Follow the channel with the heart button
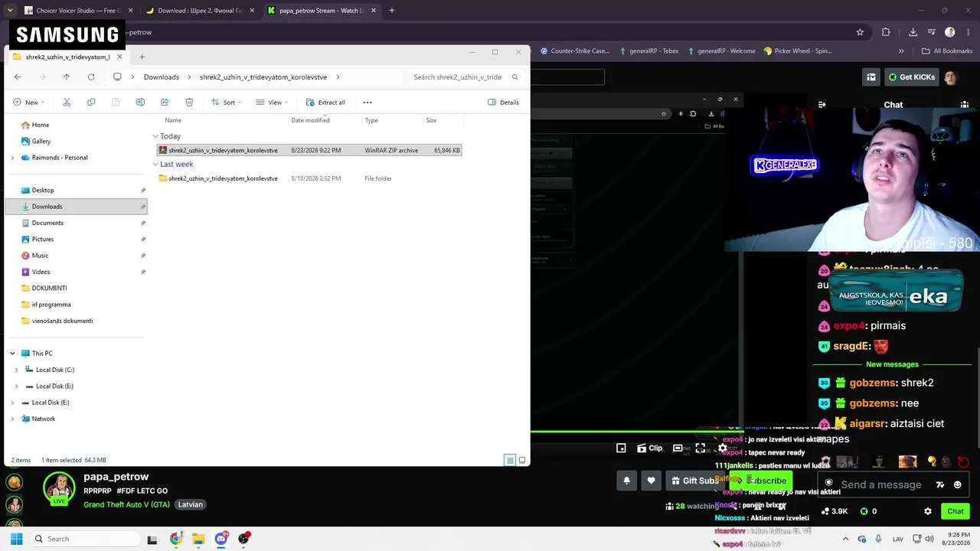The width and height of the screenshot is (980, 551). click(x=651, y=481)
